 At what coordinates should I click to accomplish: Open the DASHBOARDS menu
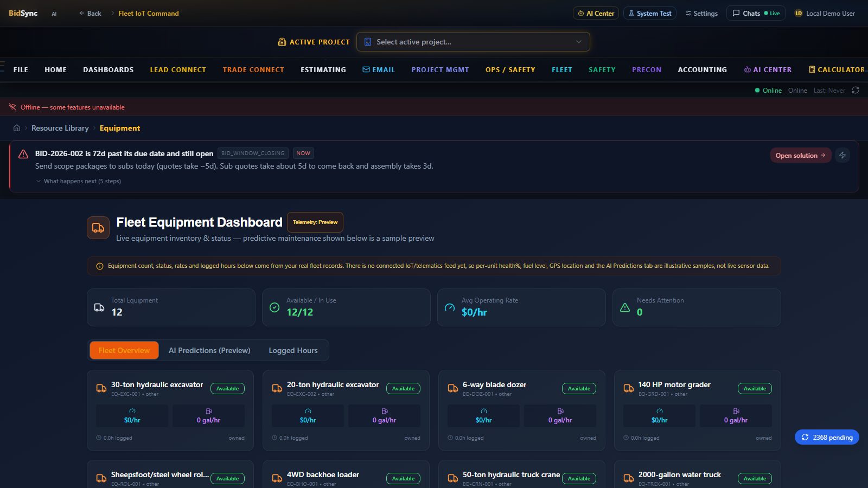tap(108, 70)
